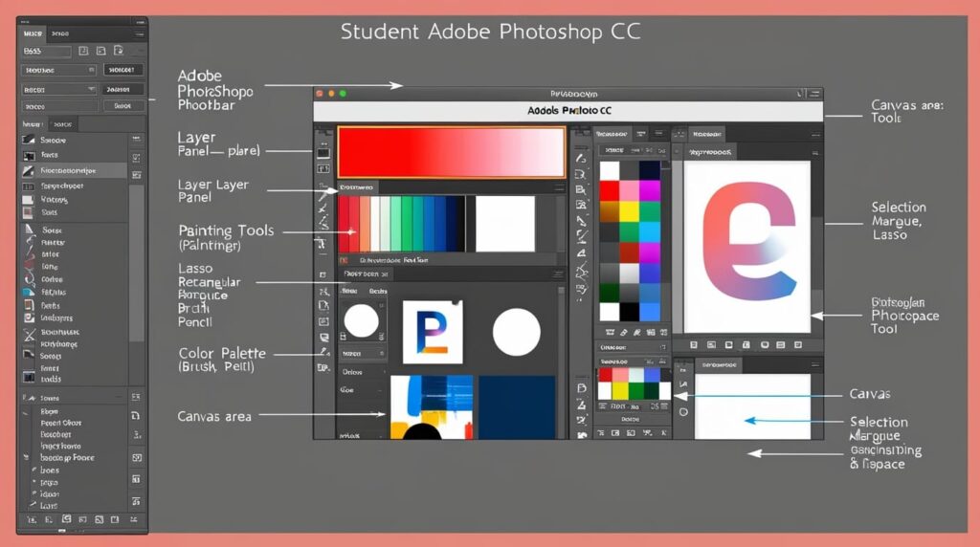Click the Dooe button below the small swatches
This screenshot has width=980, height=547.
630,419
